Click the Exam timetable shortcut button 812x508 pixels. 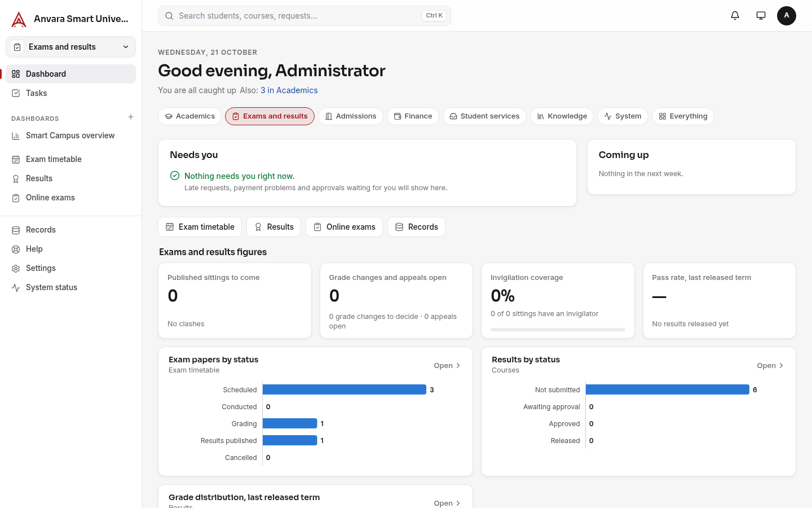pyautogui.click(x=200, y=227)
